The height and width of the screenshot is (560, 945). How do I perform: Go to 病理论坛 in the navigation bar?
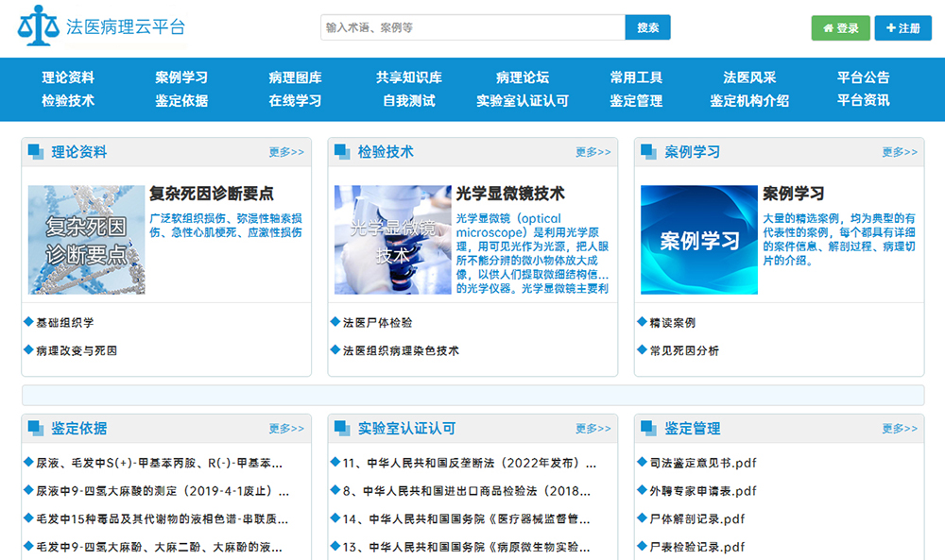click(x=522, y=77)
